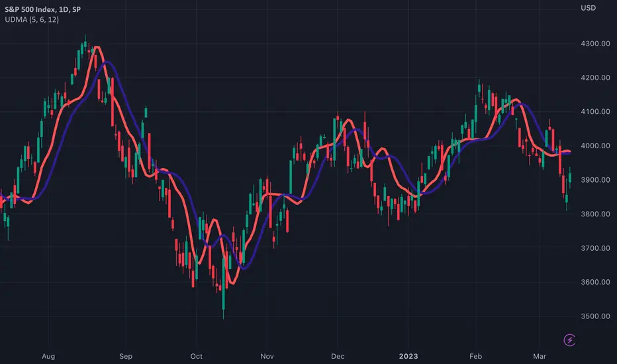This screenshot has width=617, height=364.
Task: Click the 4000.00 price axis label
Action: click(595, 146)
